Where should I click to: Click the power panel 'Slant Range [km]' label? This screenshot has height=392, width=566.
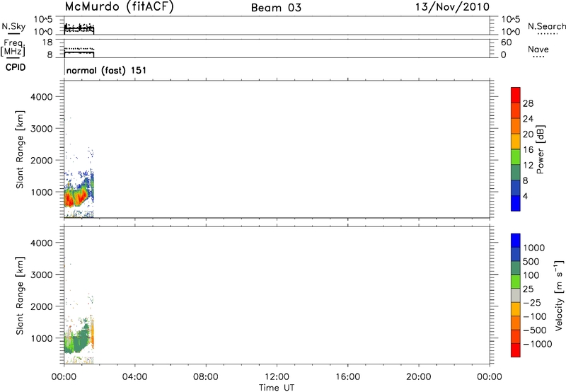(20, 149)
